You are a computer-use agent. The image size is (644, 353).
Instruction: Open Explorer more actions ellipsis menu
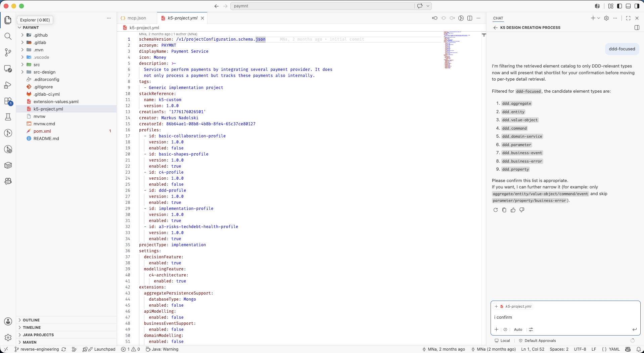click(108, 18)
